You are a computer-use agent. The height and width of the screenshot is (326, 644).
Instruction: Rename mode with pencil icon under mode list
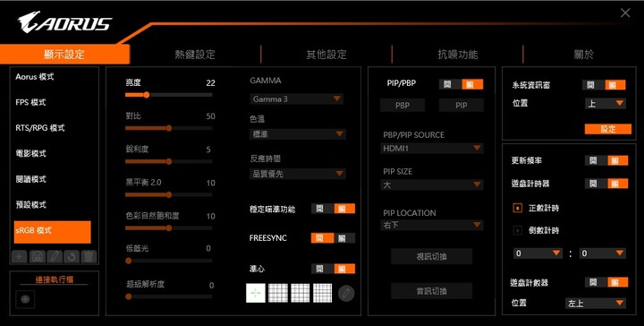tap(55, 256)
